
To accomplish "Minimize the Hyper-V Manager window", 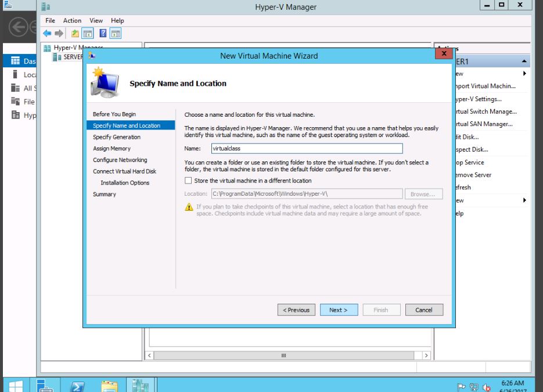I will (487, 5).
